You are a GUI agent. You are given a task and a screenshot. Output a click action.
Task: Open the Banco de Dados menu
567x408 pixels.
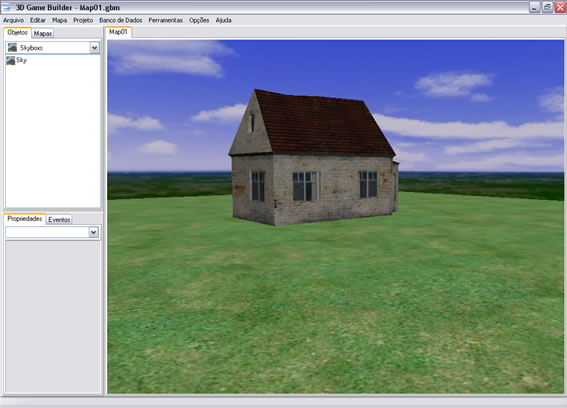[x=121, y=20]
